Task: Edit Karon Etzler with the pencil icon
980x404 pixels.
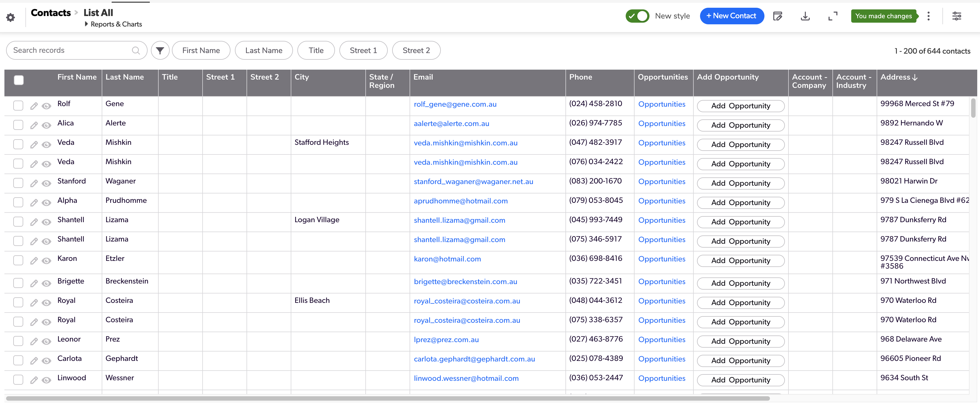Action: [x=34, y=261]
